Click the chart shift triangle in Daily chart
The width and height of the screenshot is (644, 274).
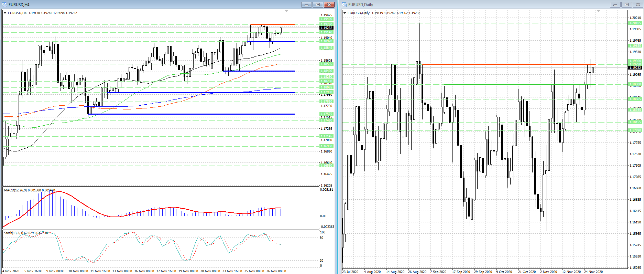point(598,11)
